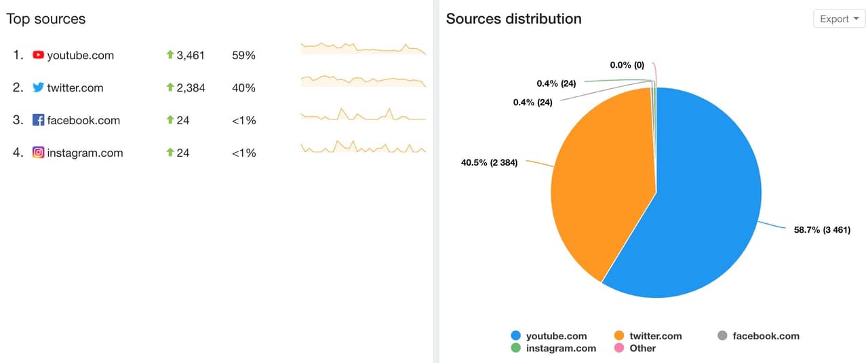
Task: Open the Export dropdown
Action: pyautogui.click(x=839, y=19)
